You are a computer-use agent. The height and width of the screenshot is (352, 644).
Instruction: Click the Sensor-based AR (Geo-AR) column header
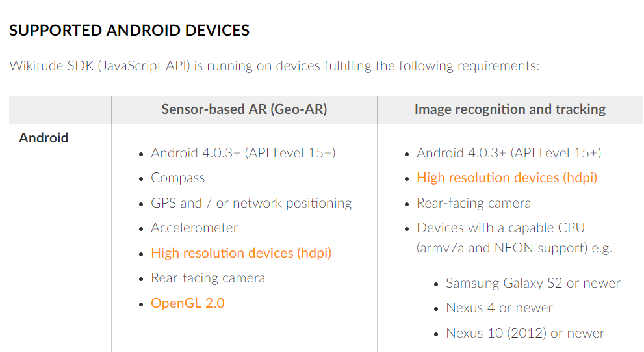tap(244, 109)
